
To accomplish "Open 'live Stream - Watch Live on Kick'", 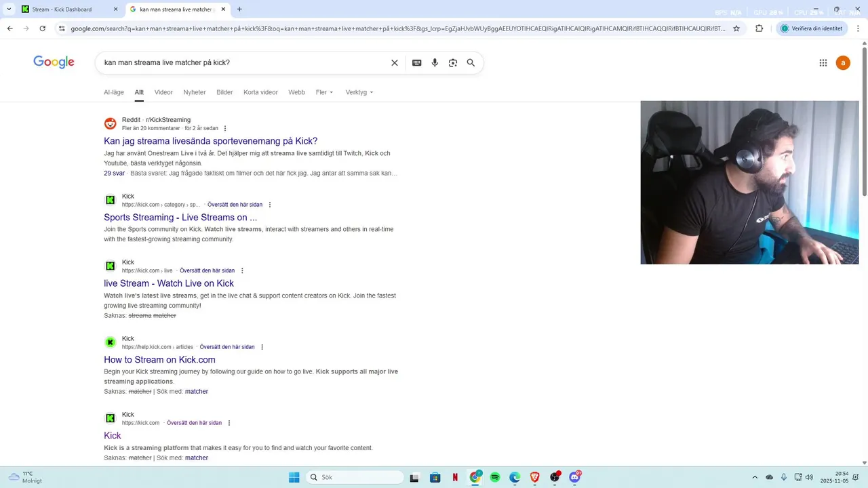I will tap(169, 283).
